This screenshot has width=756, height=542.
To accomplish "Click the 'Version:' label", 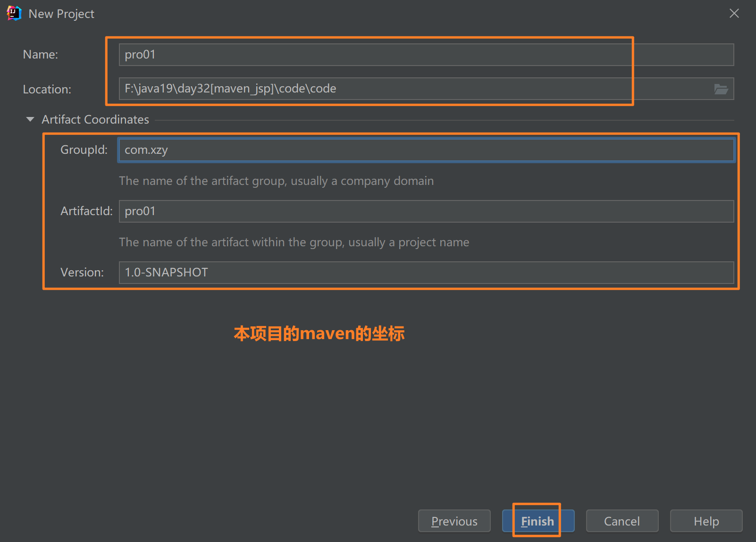I will pos(82,272).
